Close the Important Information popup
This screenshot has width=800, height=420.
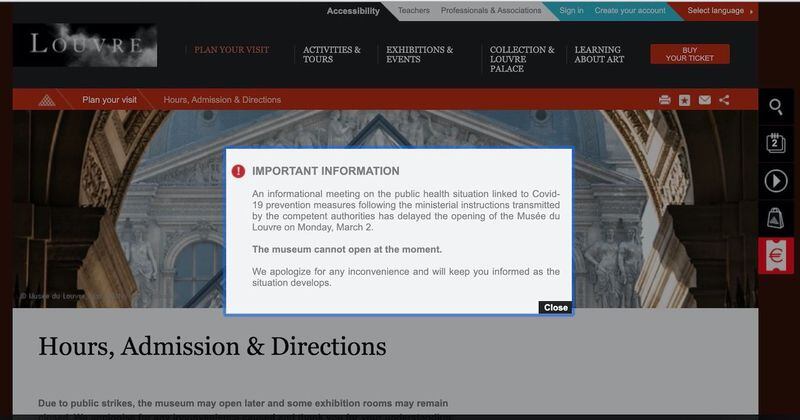(x=556, y=307)
